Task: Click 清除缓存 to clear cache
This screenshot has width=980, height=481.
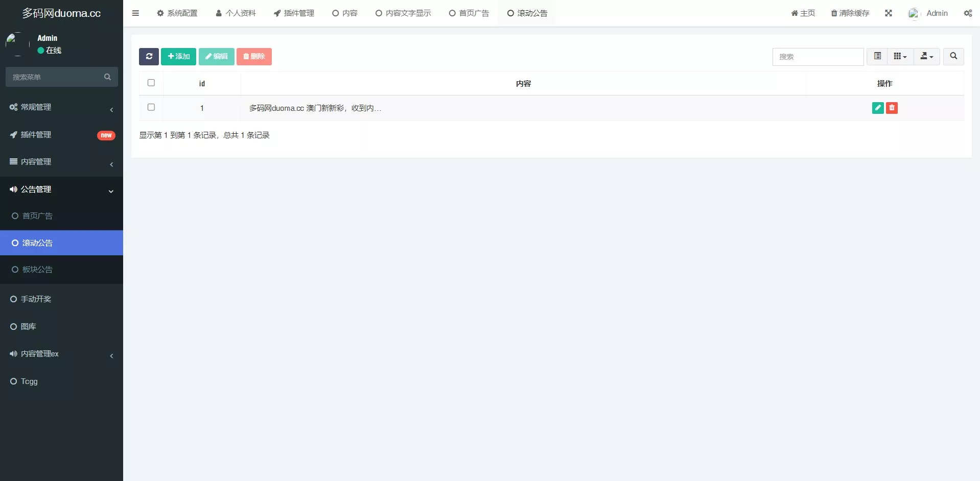Action: pyautogui.click(x=850, y=13)
